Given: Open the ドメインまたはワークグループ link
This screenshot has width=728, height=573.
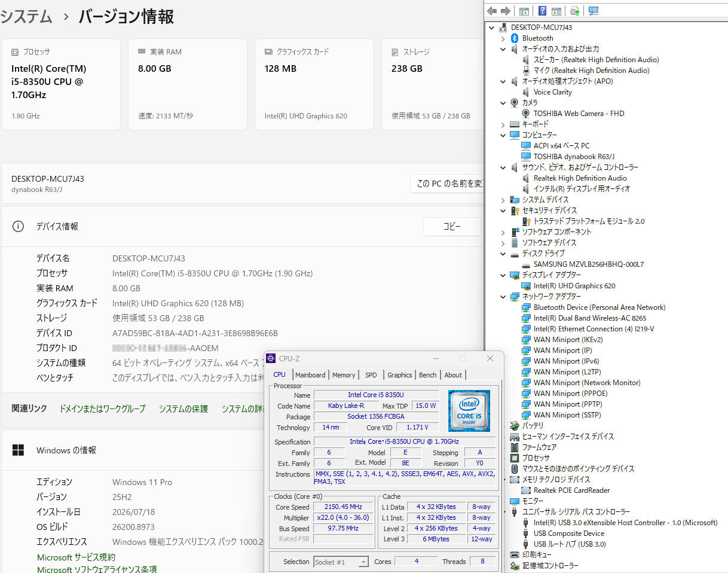Looking at the screenshot, I should (x=102, y=409).
